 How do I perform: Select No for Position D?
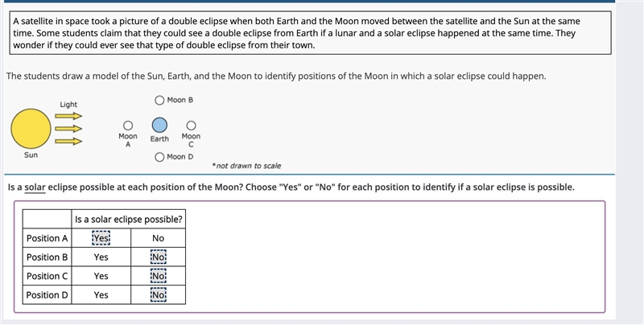tap(158, 294)
